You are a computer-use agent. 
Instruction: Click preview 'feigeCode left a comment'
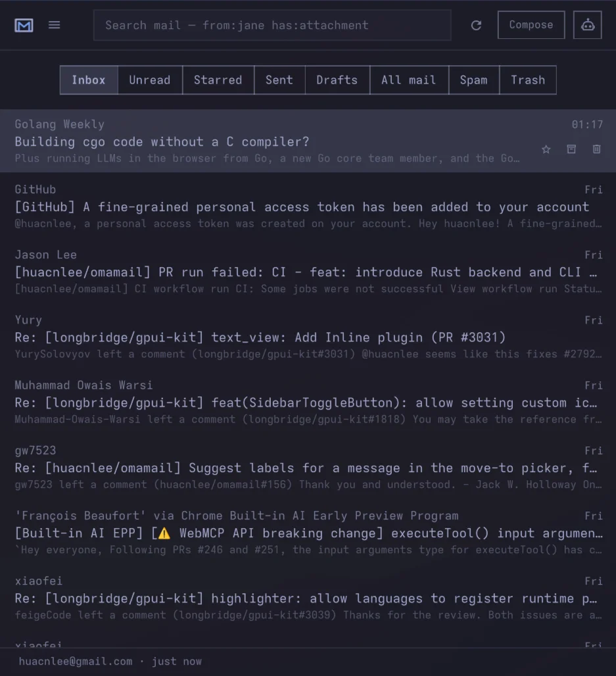91,616
